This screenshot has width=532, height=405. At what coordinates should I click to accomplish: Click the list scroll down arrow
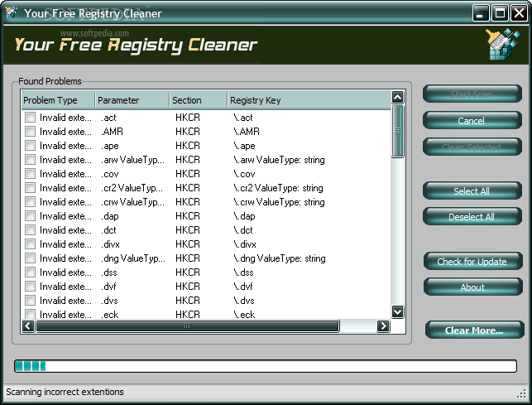coord(397,311)
